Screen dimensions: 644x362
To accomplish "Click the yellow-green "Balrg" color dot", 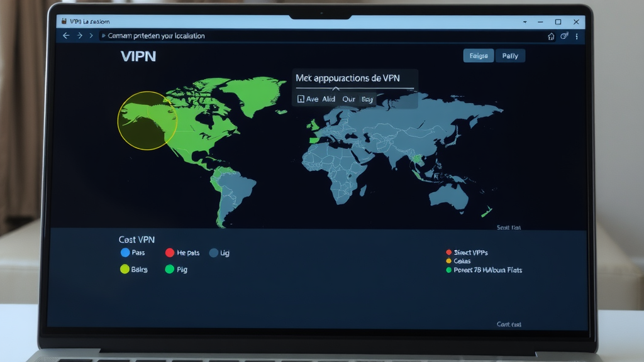I will 125,269.
